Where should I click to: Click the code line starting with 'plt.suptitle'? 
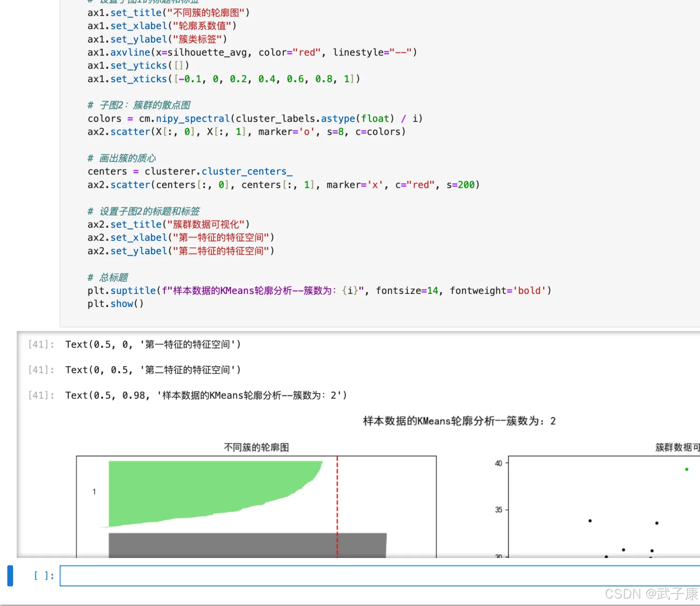[320, 291]
